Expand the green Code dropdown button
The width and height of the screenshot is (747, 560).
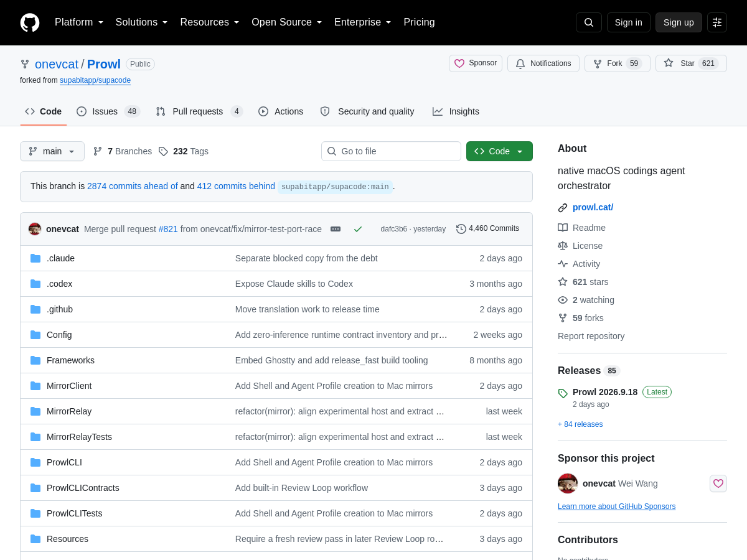[x=499, y=151]
